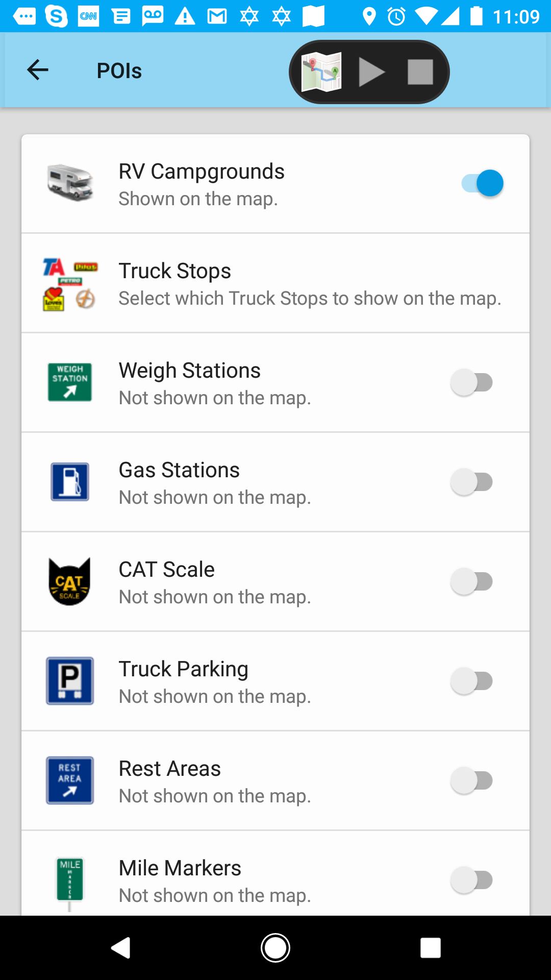Open Truck Stops selection list
The image size is (551, 980).
click(309, 284)
